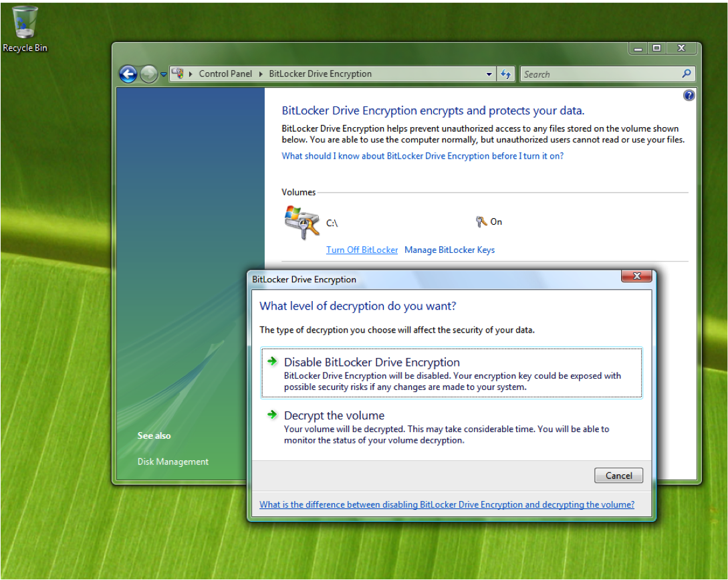Refresh the page using the refresh icon
This screenshot has height=580, width=728.
506,74
